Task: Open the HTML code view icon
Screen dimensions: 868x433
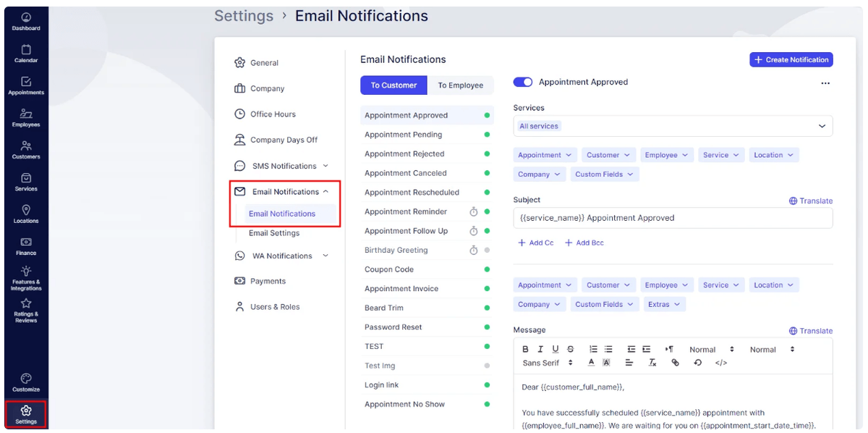Action: [721, 363]
